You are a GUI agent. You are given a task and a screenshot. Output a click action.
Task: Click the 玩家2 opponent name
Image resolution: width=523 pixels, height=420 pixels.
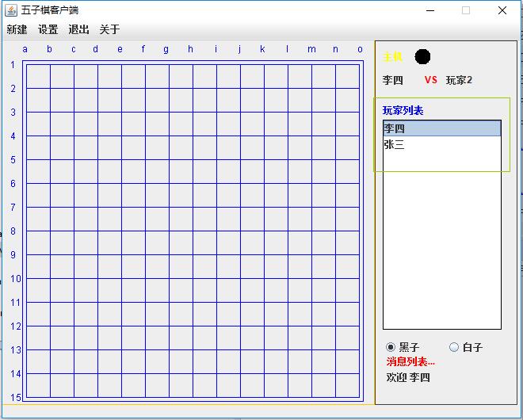pos(459,80)
